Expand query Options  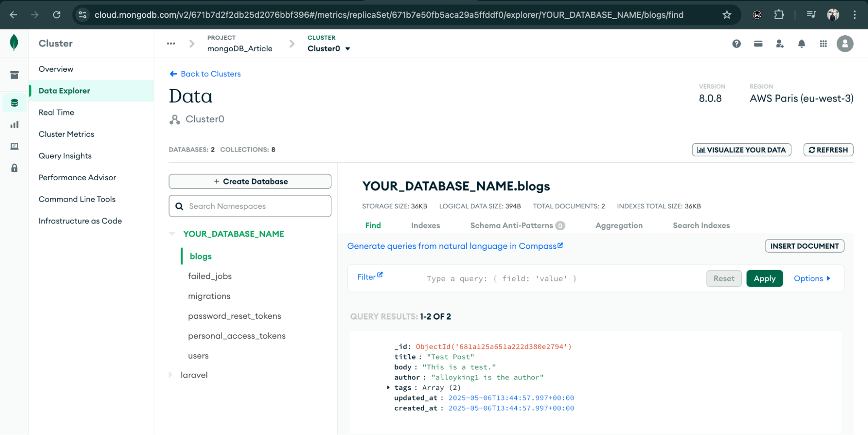(x=812, y=278)
